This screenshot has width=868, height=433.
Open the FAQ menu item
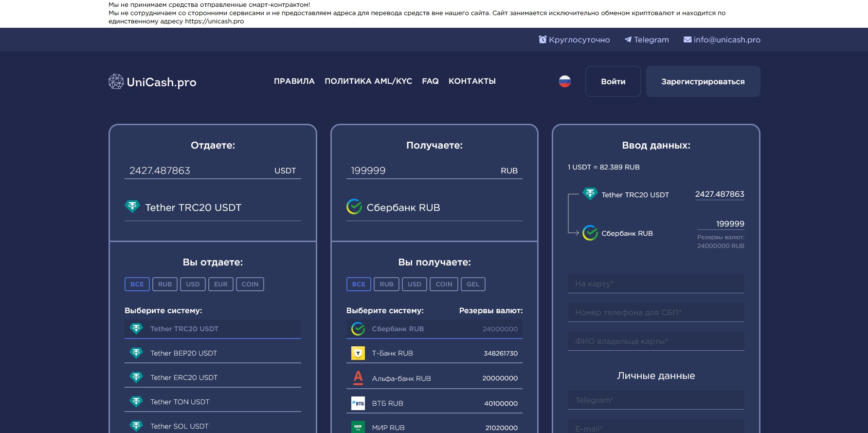point(430,81)
